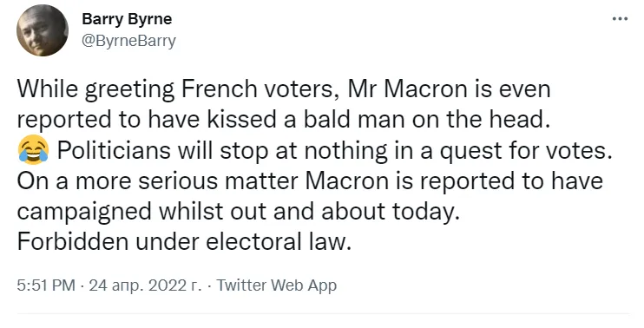Screen dimensions: 644x328
Task: Select the sentence "Politicians will stop at nothing"
Action: [222, 150]
